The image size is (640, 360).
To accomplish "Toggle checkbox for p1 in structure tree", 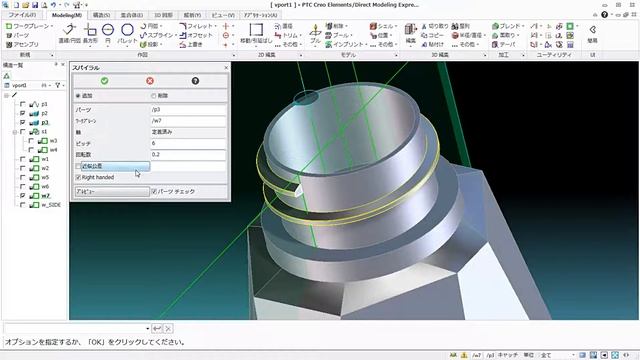I will (23, 104).
